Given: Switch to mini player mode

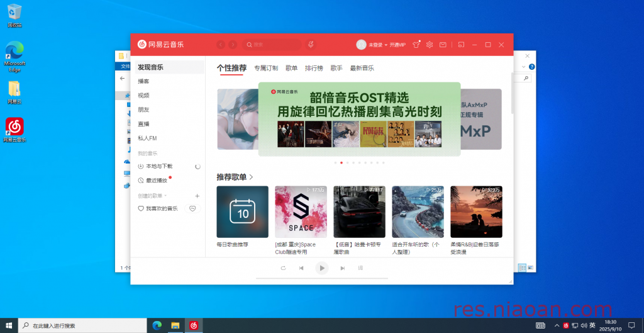Looking at the screenshot, I should tap(461, 45).
